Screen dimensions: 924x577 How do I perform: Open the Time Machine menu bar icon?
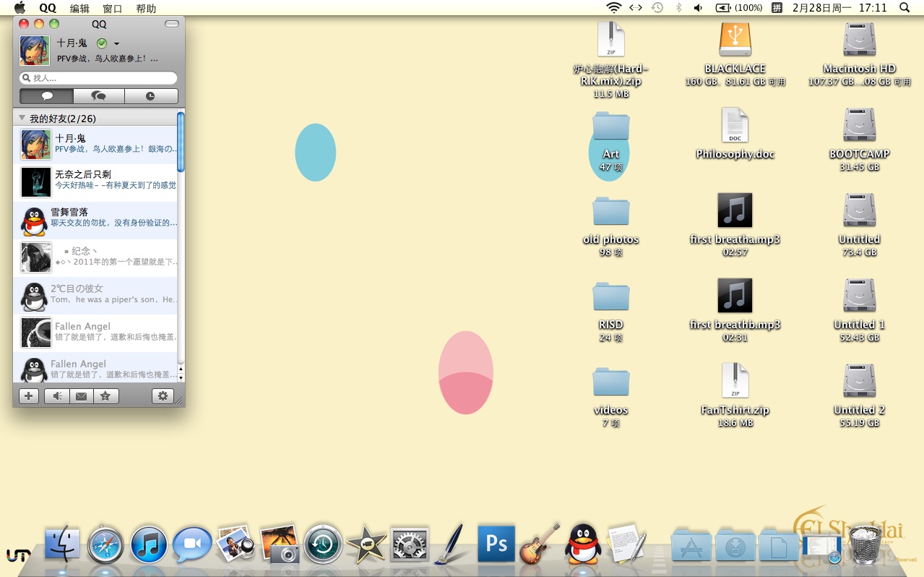click(x=657, y=8)
